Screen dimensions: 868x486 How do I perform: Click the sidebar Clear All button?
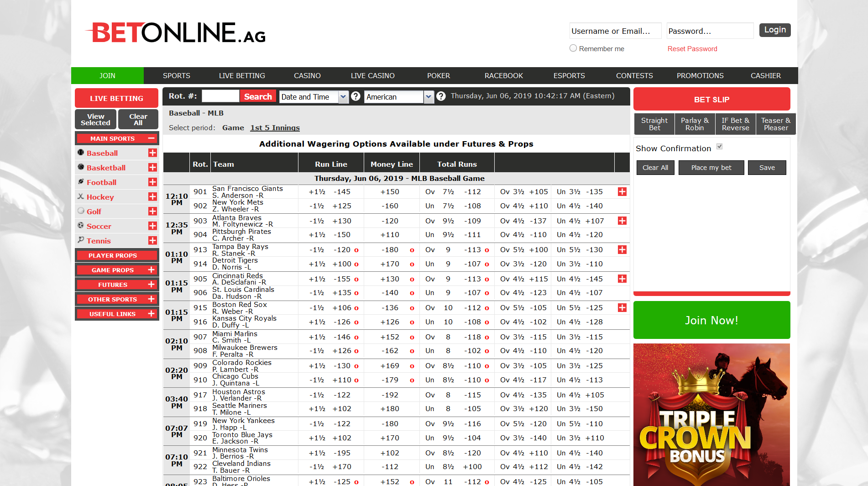pyautogui.click(x=138, y=120)
